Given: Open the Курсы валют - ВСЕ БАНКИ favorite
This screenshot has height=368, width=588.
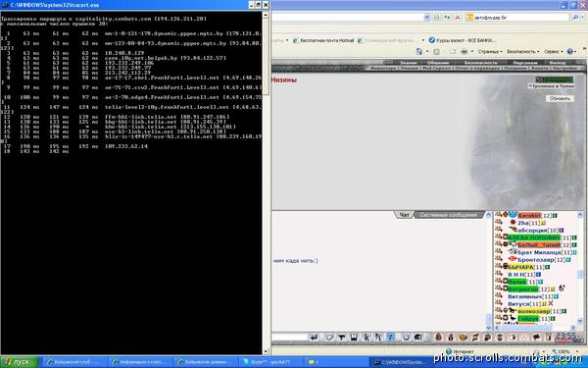Looking at the screenshot, I should point(463,40).
